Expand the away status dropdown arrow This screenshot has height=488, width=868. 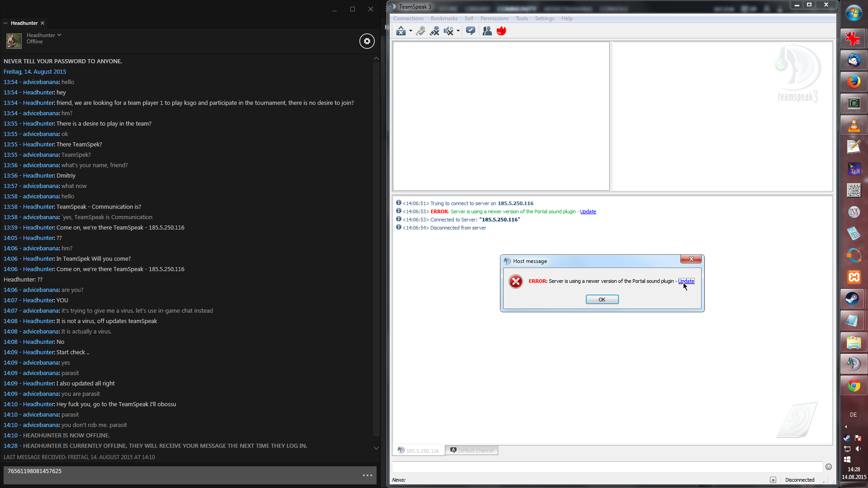tap(410, 31)
